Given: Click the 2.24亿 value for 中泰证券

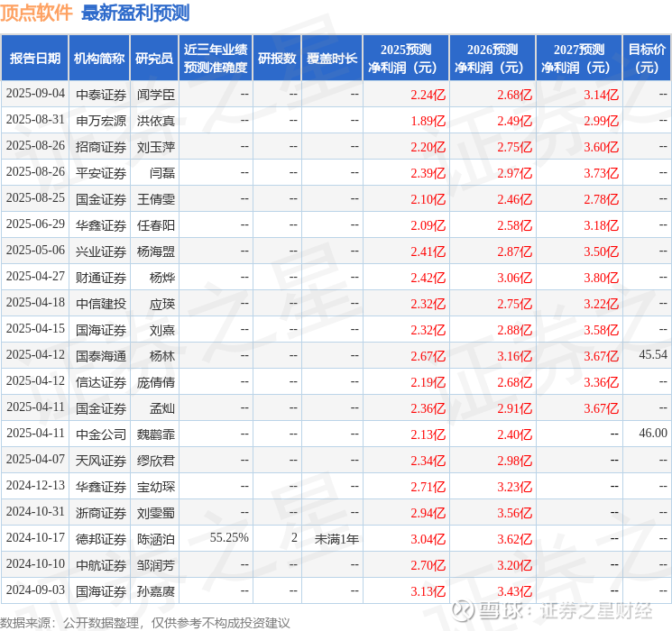Looking at the screenshot, I should 428,95.
